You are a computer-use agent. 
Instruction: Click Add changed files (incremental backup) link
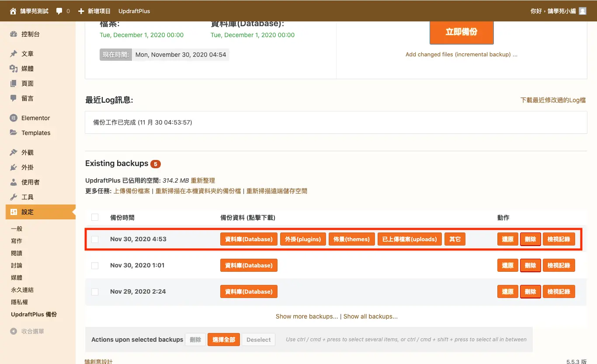(x=462, y=55)
